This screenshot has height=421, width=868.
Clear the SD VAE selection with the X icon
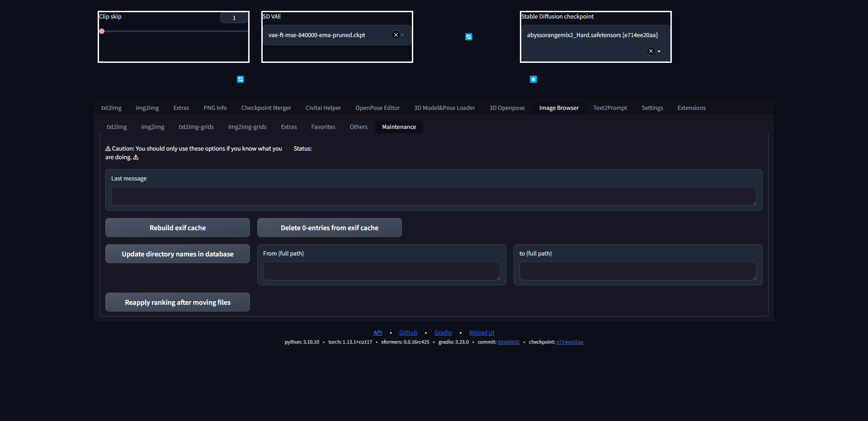395,34
